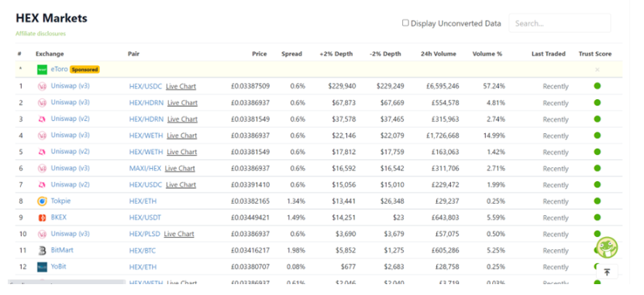Viewport: 644px width, 295px height.
Task: Click the HEX Markets heading
Action: coord(51,19)
